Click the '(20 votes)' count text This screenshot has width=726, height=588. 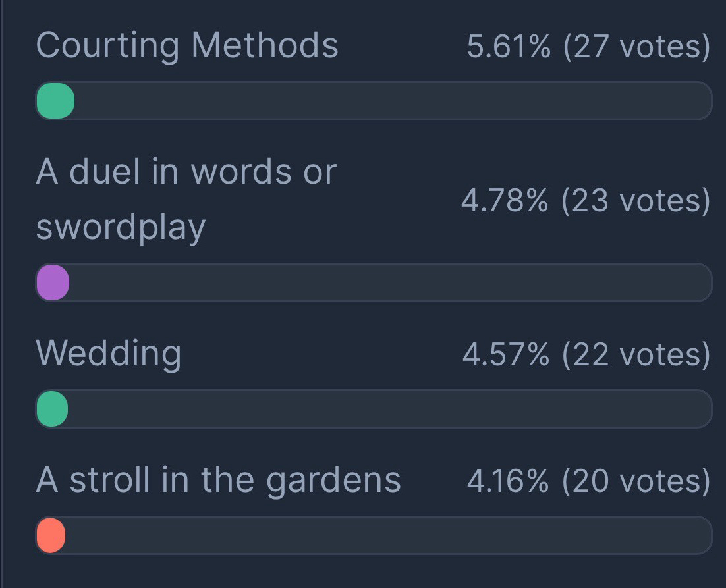tap(637, 481)
